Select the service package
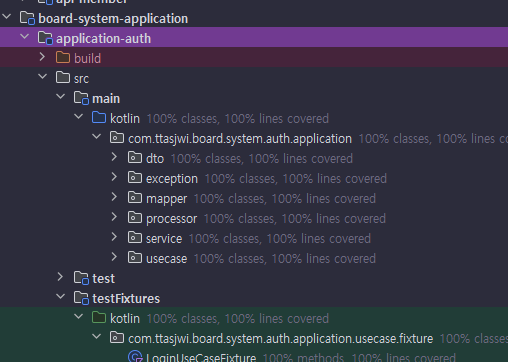508x362 pixels. (164, 239)
